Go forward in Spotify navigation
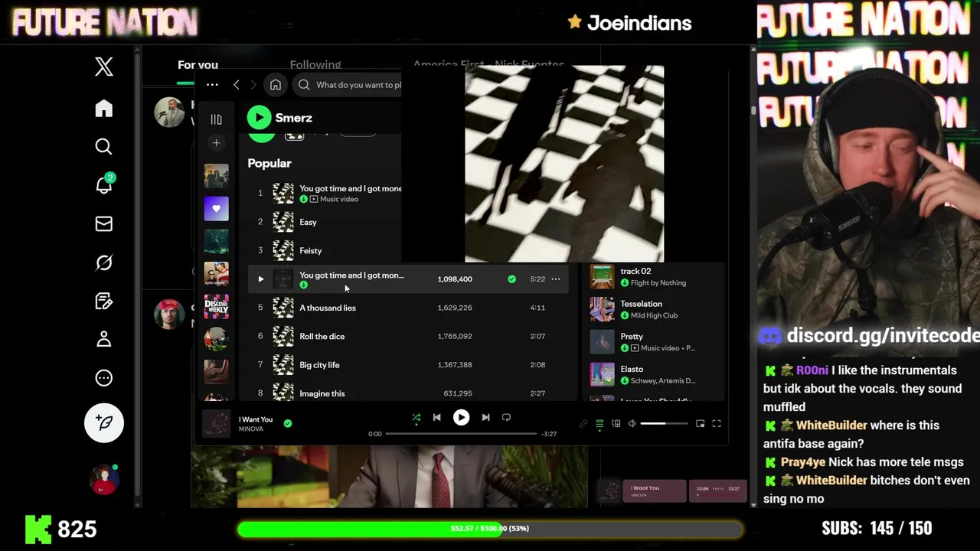 pos(253,85)
